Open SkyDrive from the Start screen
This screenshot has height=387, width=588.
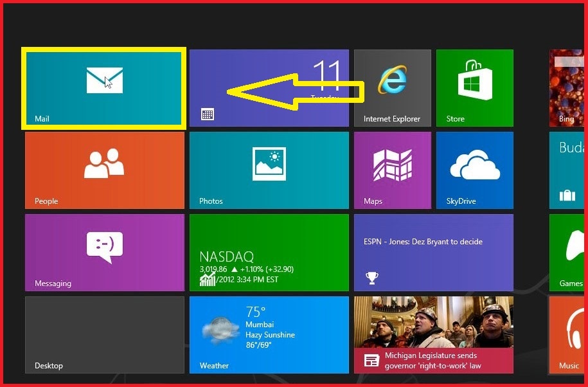pos(474,170)
